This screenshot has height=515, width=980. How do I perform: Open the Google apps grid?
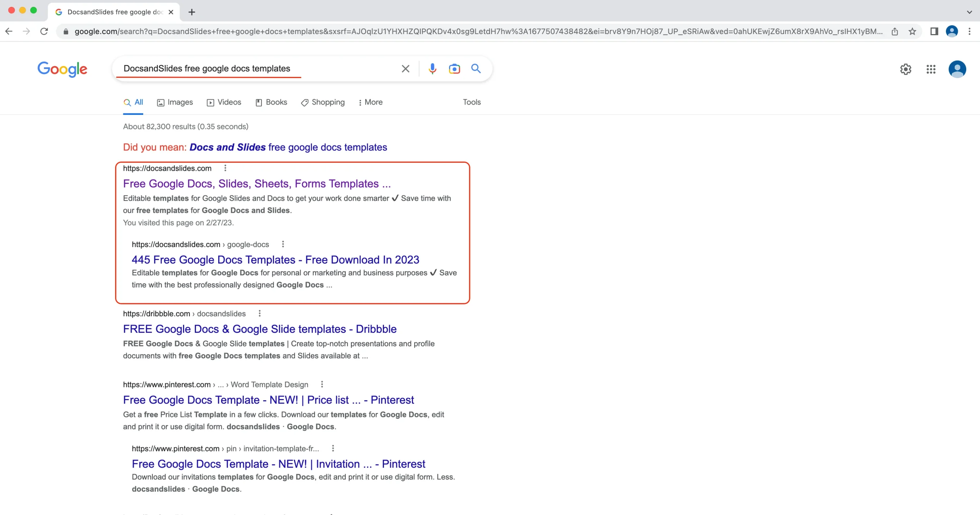[x=931, y=69]
